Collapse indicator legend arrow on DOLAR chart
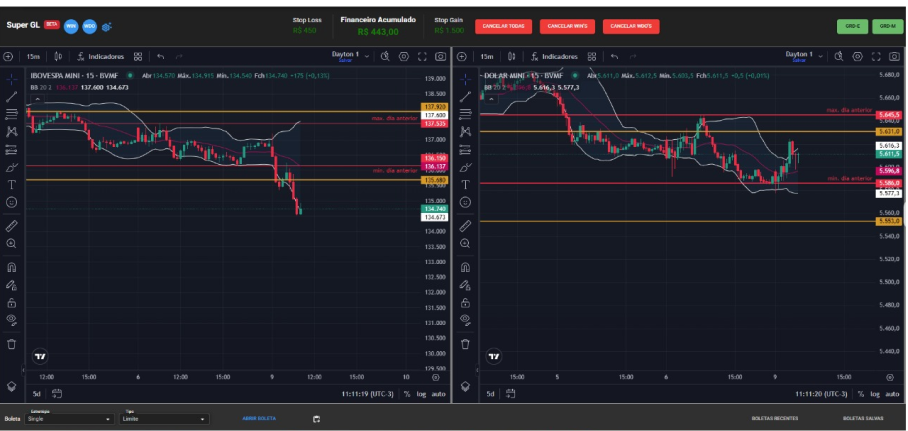The height and width of the screenshot is (431, 908). click(x=490, y=99)
